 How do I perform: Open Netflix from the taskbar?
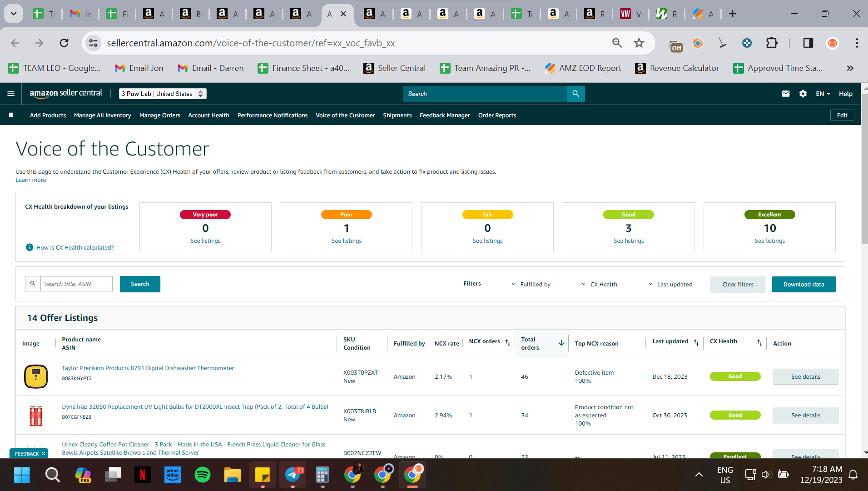pyautogui.click(x=143, y=475)
